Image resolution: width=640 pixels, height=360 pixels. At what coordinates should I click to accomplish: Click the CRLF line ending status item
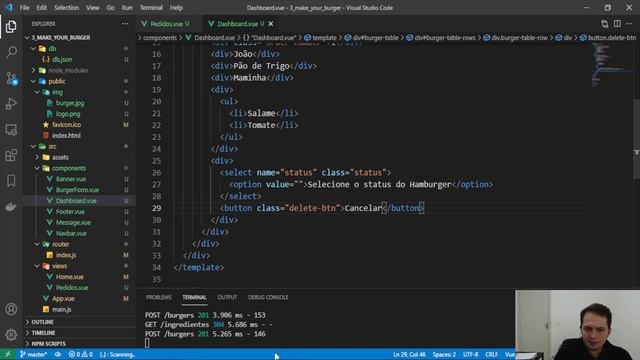tap(491, 354)
